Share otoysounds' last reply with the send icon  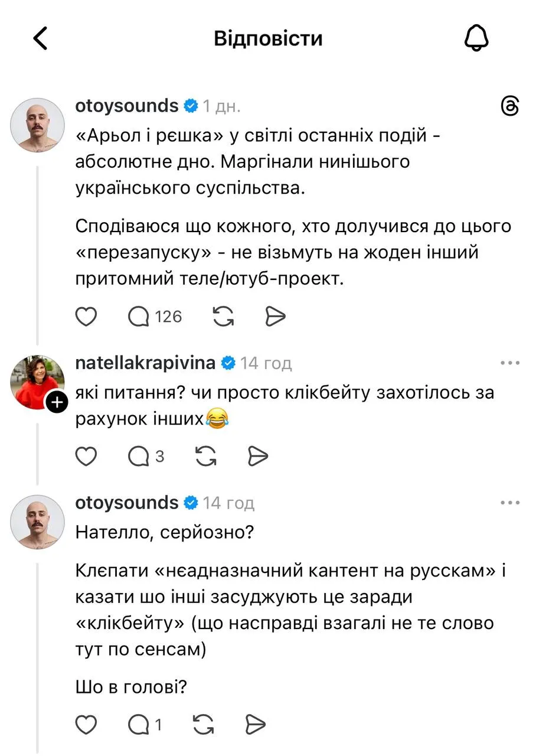pyautogui.click(x=254, y=724)
